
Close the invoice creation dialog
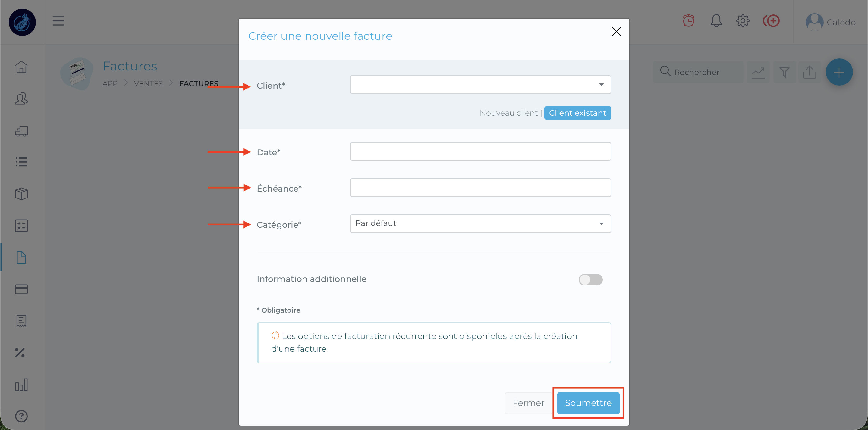pos(616,31)
